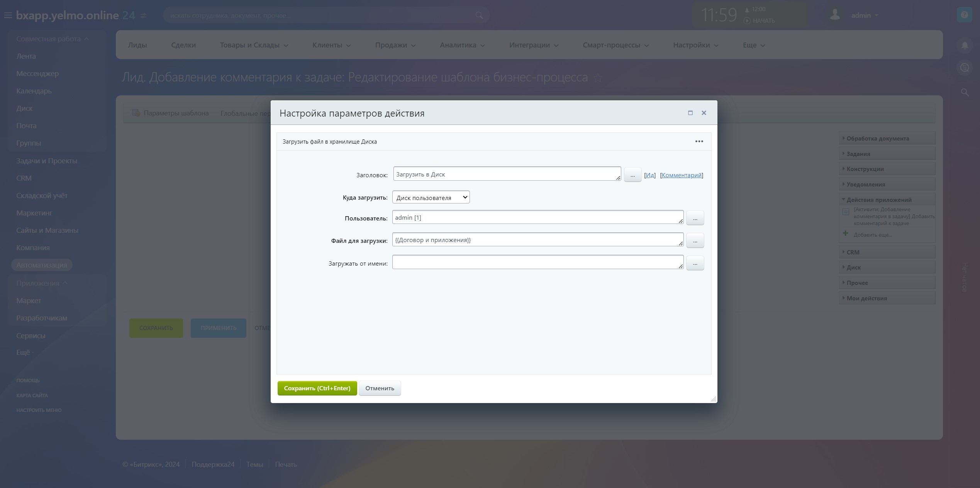Expand the Диск actions section
The width and height of the screenshot is (980, 488).
coord(853,267)
